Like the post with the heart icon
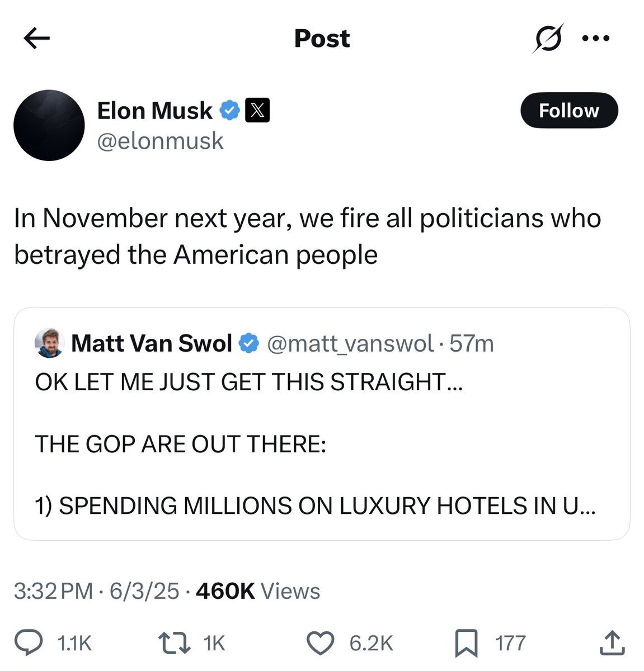The height and width of the screenshot is (671, 644). 321,642
